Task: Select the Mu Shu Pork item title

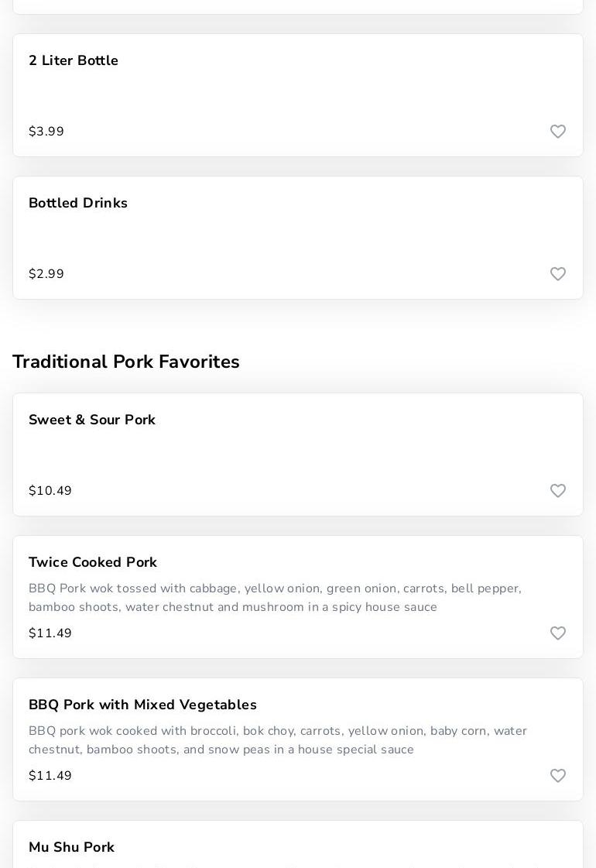Action: pos(71,847)
